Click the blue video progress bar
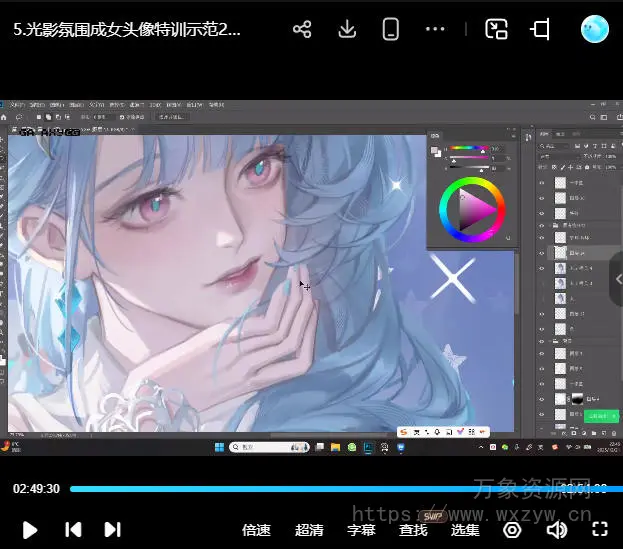 (300, 489)
